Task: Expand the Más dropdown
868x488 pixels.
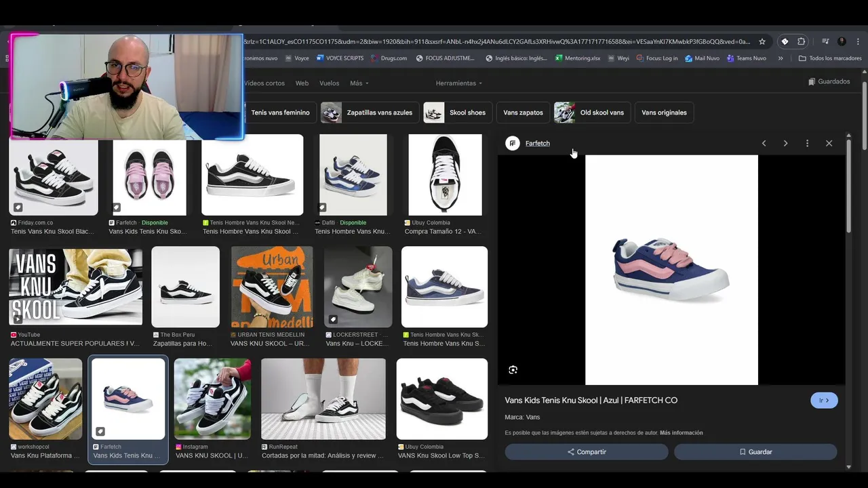Action: 359,83
